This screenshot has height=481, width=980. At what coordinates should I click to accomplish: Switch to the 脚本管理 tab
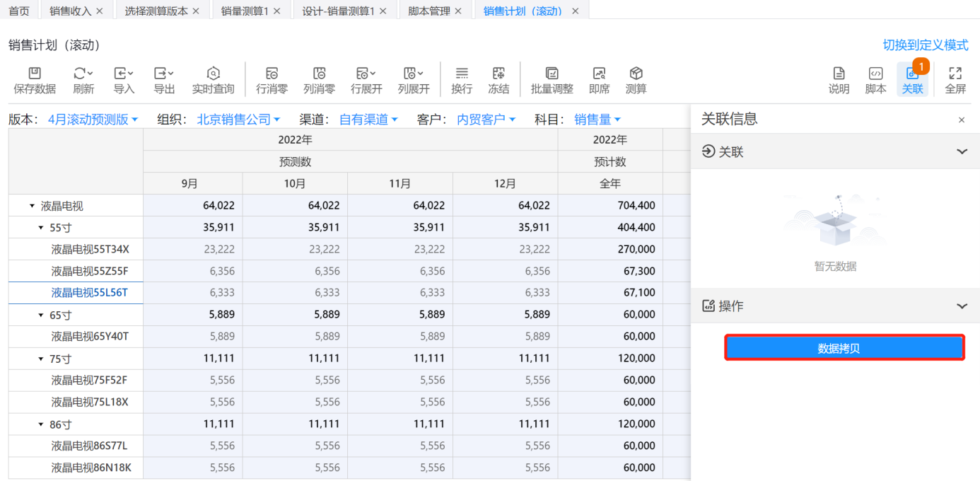click(428, 11)
